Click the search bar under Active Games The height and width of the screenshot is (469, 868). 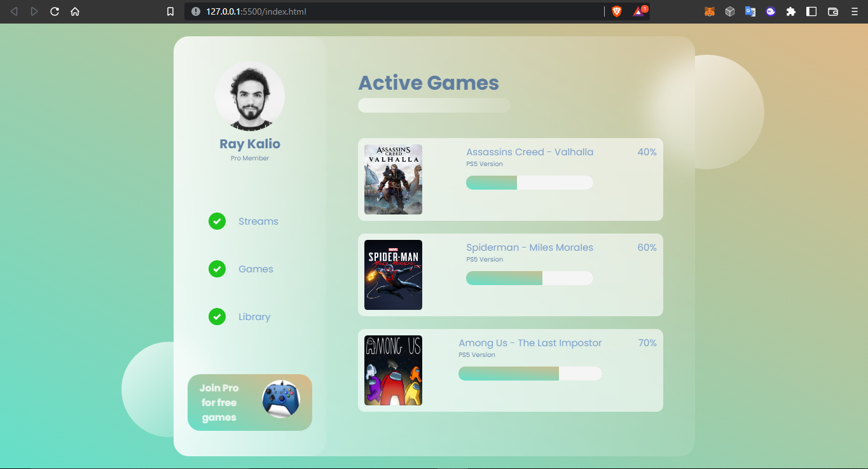(x=434, y=106)
